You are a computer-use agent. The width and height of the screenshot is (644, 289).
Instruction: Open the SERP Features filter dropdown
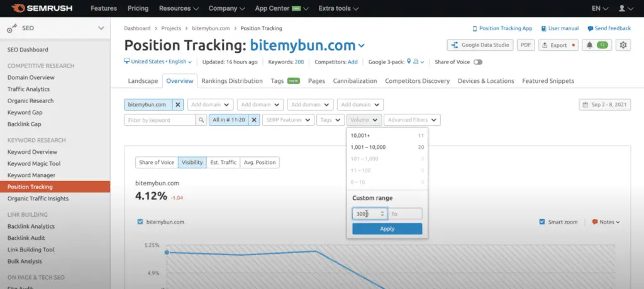(x=289, y=120)
